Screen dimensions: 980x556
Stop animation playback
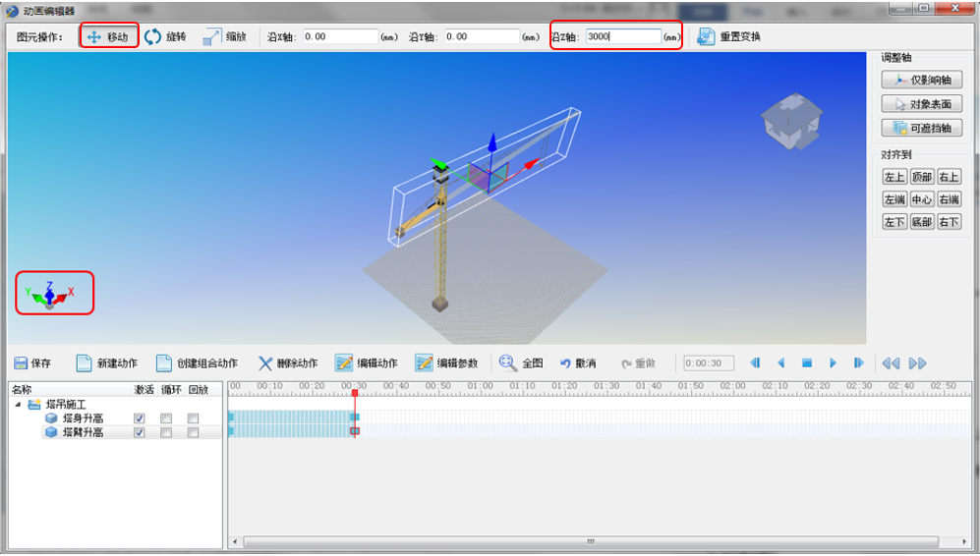[x=807, y=363]
